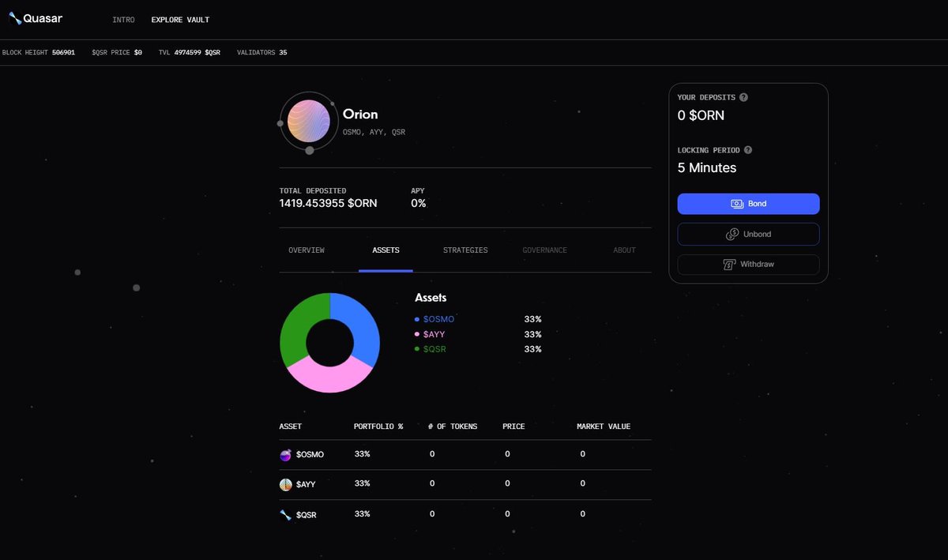Click the Orion vault title
Viewport: 948px width, 560px height.
(x=360, y=114)
